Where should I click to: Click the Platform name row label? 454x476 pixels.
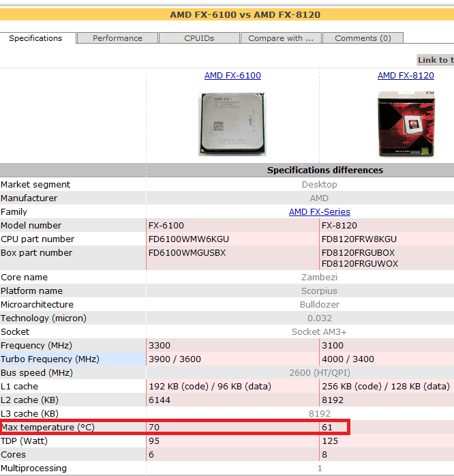pos(31,291)
